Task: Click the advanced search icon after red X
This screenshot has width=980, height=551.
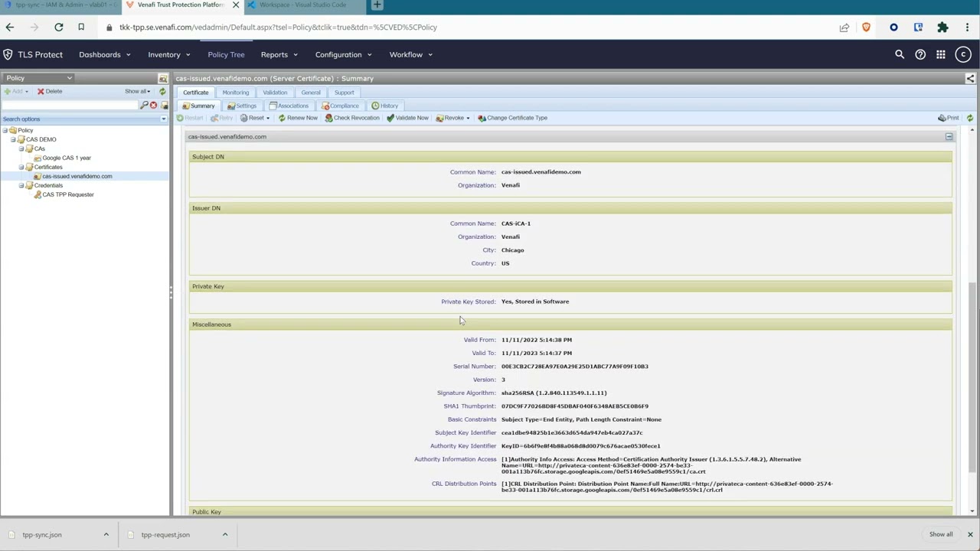Action: (164, 105)
